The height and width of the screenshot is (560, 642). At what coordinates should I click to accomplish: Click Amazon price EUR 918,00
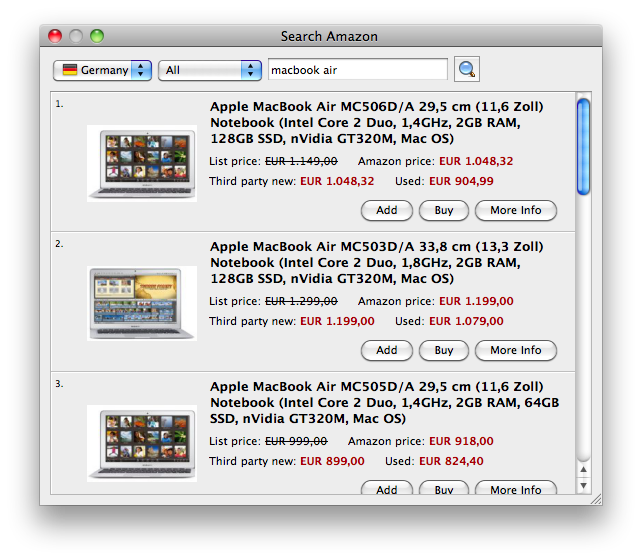pos(461,441)
